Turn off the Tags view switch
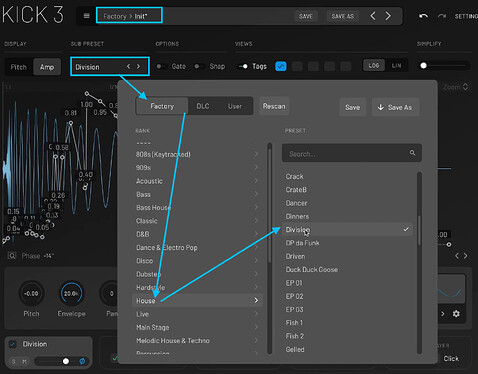478x374 pixels. 243,66
